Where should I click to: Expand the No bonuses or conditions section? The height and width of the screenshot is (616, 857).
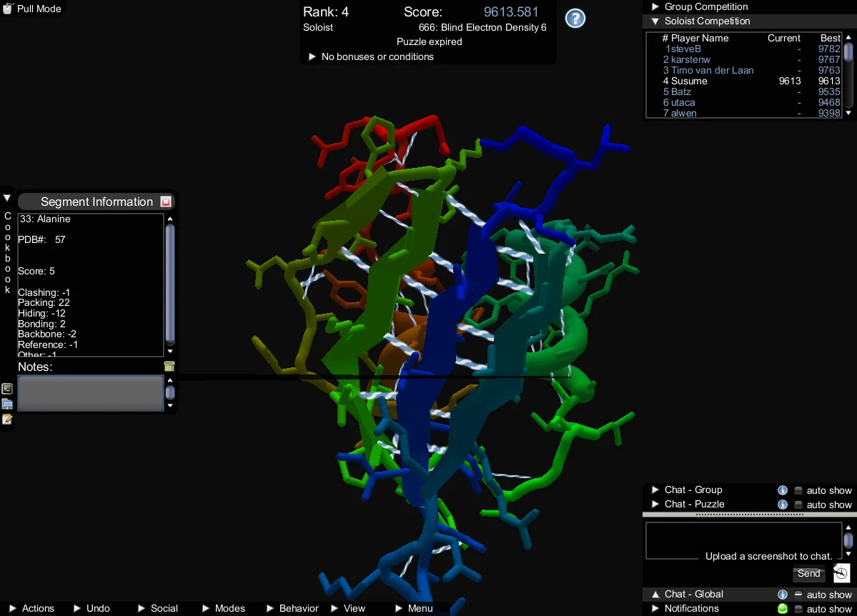point(312,56)
